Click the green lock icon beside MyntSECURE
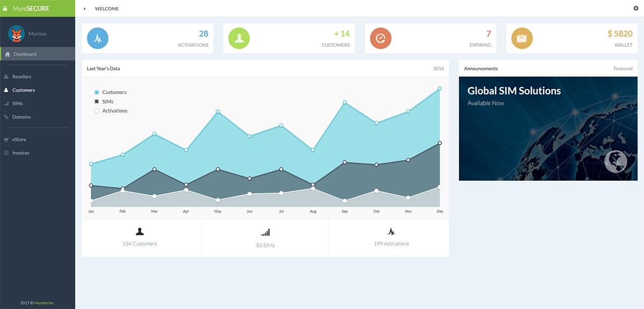This screenshot has width=644, height=309. click(6, 8)
